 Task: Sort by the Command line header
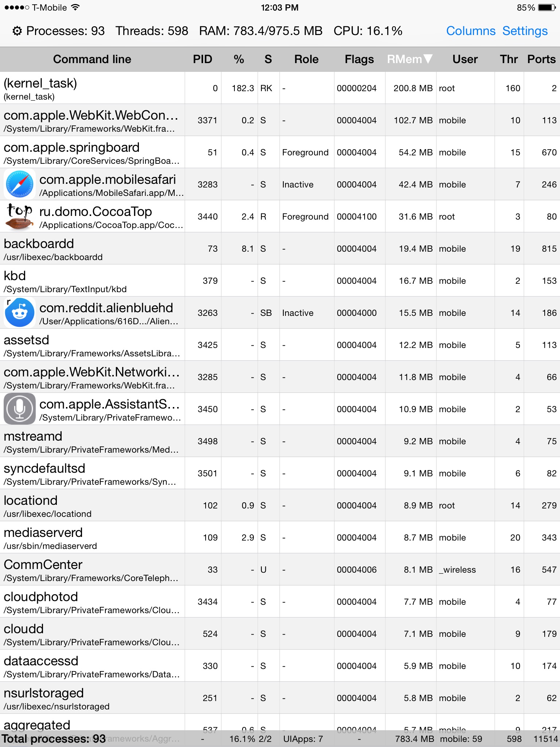(x=92, y=59)
